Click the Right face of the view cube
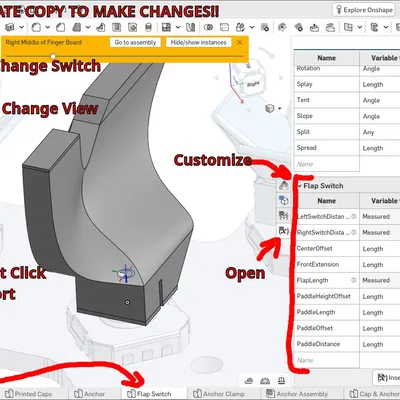400x400 pixels. tap(253, 84)
